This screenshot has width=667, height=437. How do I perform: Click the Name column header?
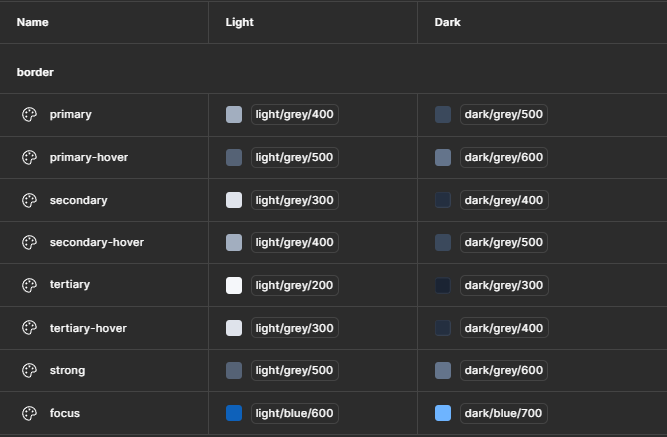(x=33, y=22)
